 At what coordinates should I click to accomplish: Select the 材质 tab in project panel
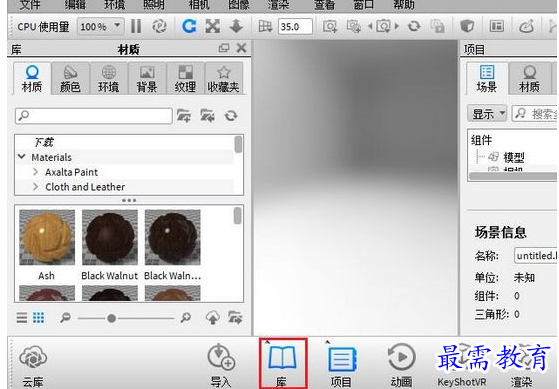tap(529, 78)
